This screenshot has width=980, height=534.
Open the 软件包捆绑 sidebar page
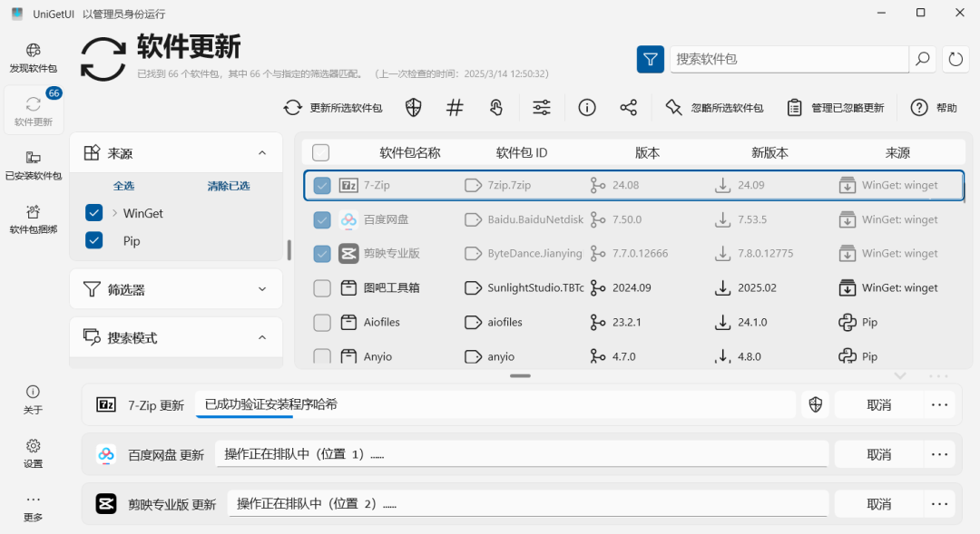click(34, 219)
